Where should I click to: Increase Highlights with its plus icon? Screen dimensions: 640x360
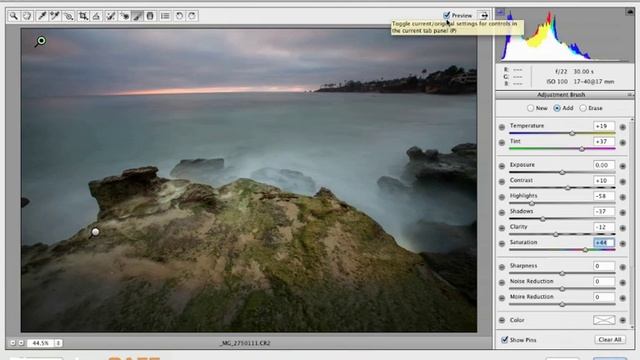coord(622,197)
